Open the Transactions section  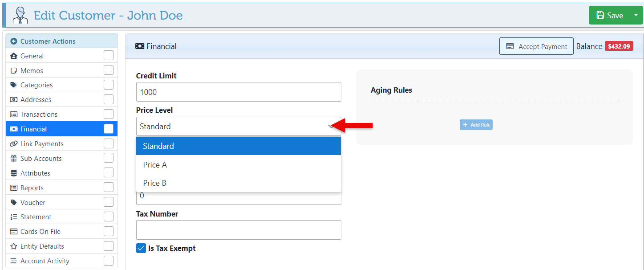(x=39, y=115)
